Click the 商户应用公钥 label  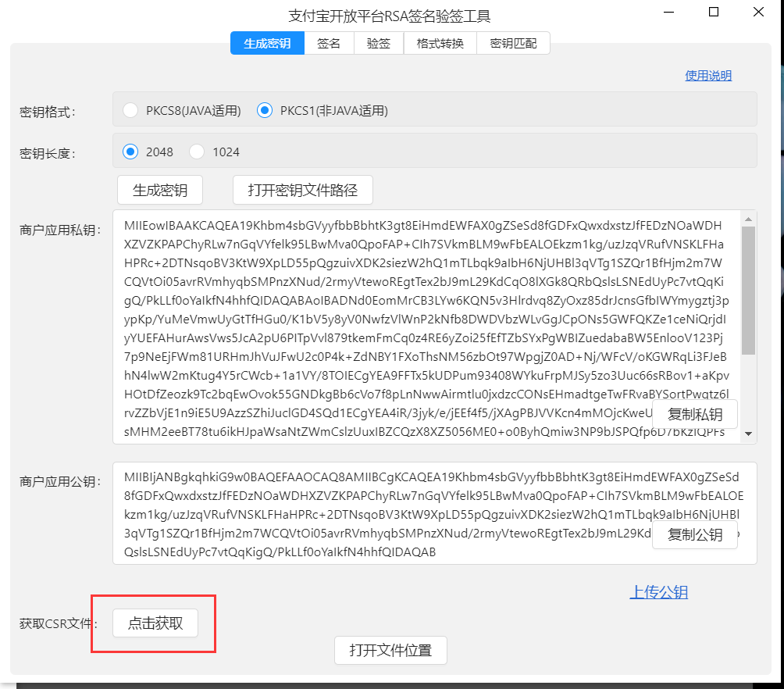point(60,481)
